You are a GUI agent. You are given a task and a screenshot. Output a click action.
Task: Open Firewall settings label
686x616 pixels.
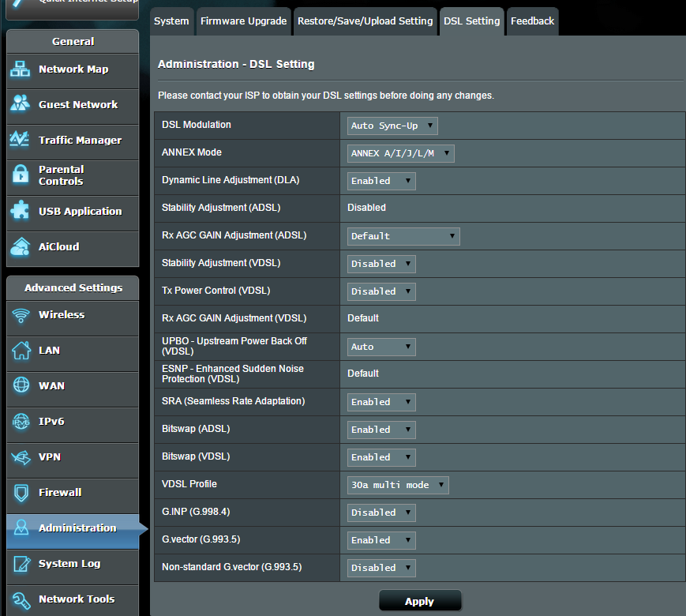point(60,493)
